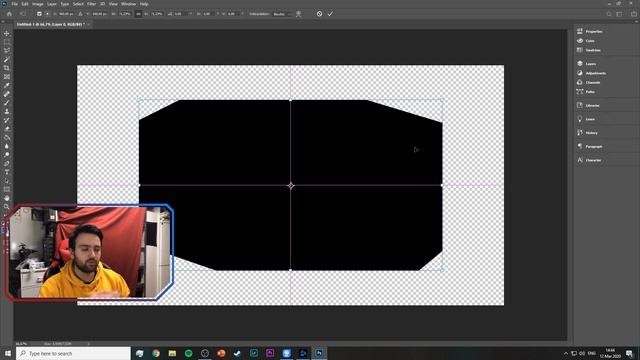Select the Gradient tool
Viewport: 640px width, 360px height.
7,138
